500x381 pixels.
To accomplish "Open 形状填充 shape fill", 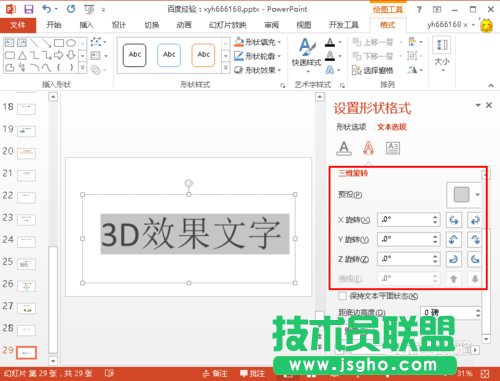I will tap(257, 42).
